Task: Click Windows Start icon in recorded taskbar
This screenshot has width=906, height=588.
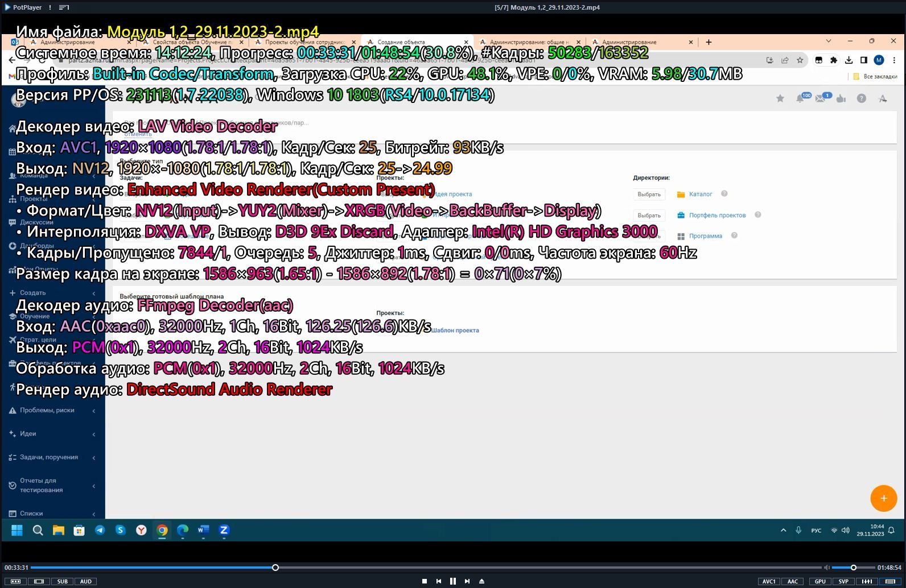Action: [x=17, y=530]
